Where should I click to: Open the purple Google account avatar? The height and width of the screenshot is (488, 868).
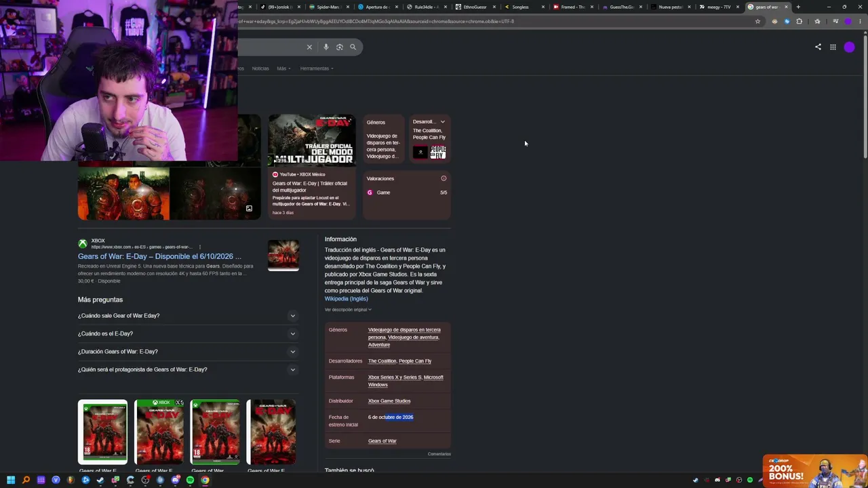tap(850, 47)
